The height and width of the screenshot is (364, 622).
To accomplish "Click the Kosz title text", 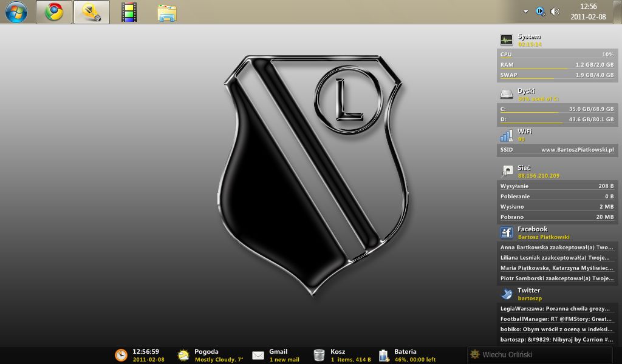I will [338, 351].
